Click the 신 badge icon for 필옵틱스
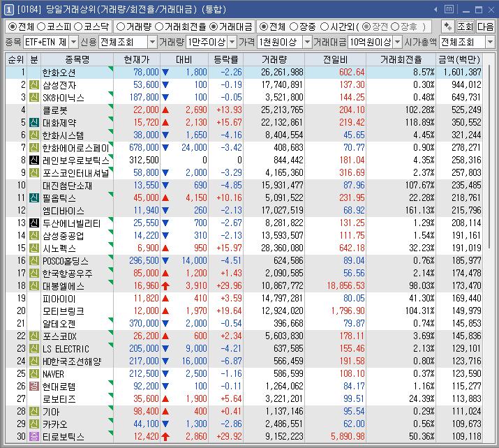Viewport: 499px width, 448px height. pos(34,198)
